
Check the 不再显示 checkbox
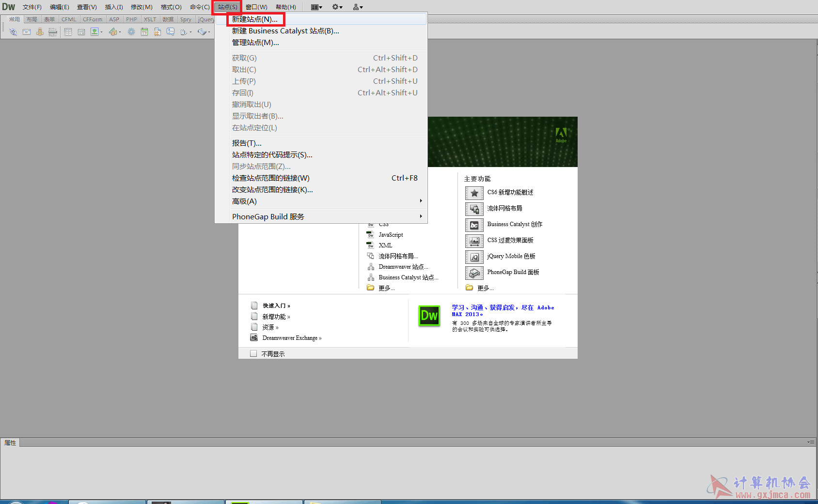click(x=253, y=353)
